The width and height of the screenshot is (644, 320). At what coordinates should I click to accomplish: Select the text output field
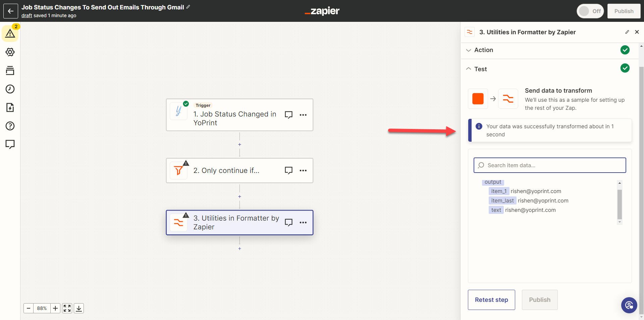click(496, 210)
